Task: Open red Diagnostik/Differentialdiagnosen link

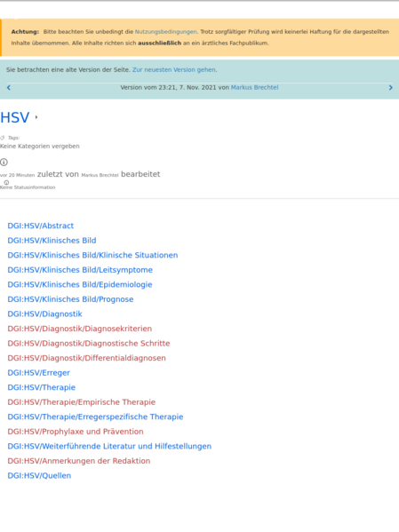Action: click(86, 358)
